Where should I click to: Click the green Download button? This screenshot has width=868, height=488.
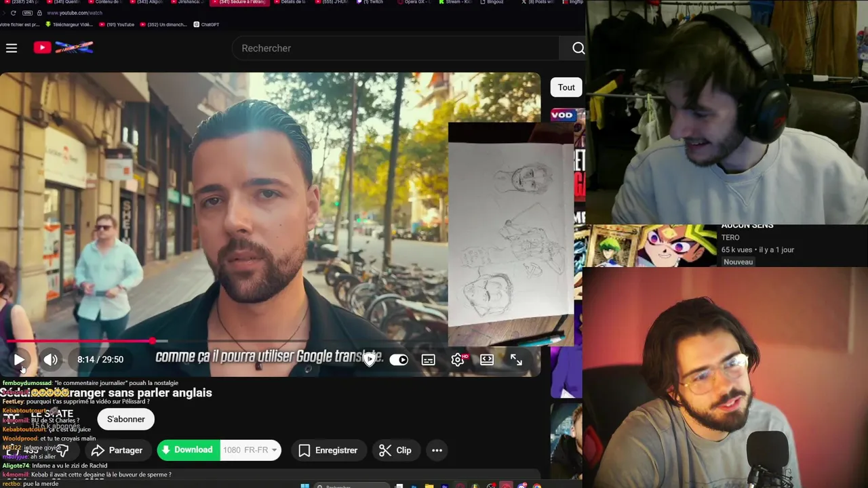pos(188,450)
